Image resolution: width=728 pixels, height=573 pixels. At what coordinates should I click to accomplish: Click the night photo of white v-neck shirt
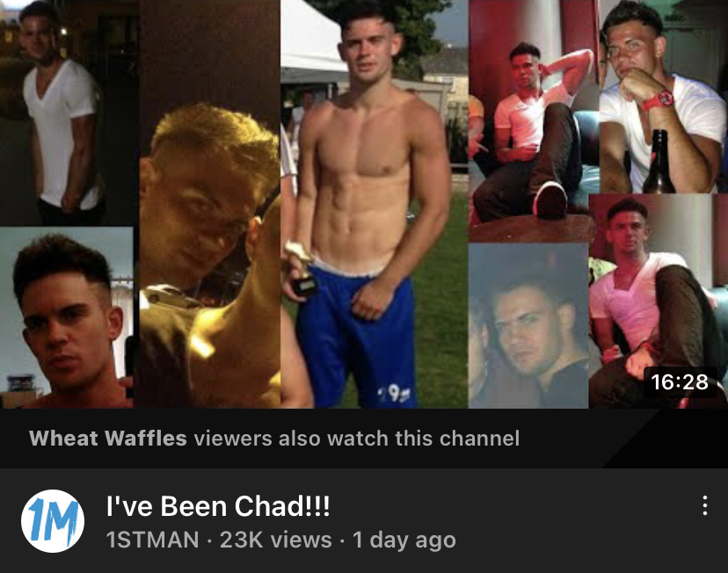click(69, 112)
